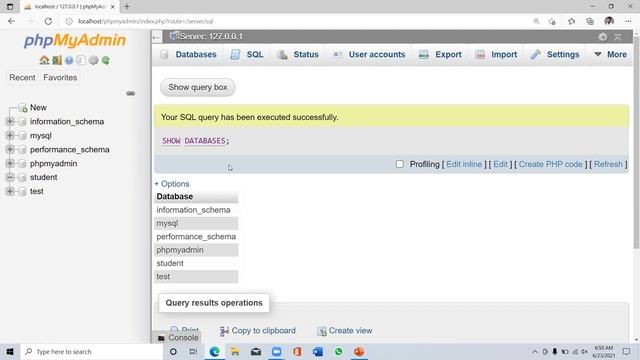Open the User accounts tab
This screenshot has height=360, width=640.
tap(369, 54)
